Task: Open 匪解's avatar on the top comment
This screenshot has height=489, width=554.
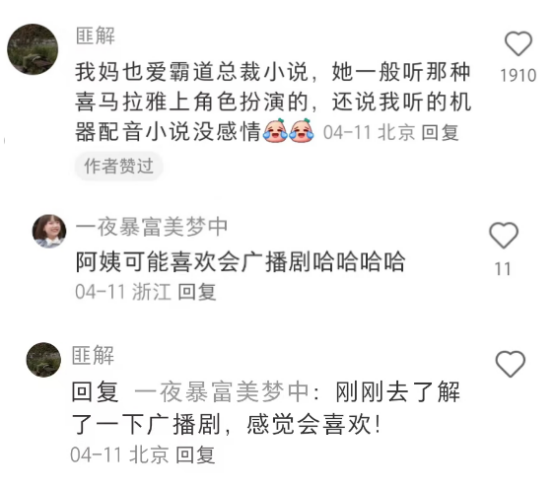Action: coord(33,49)
